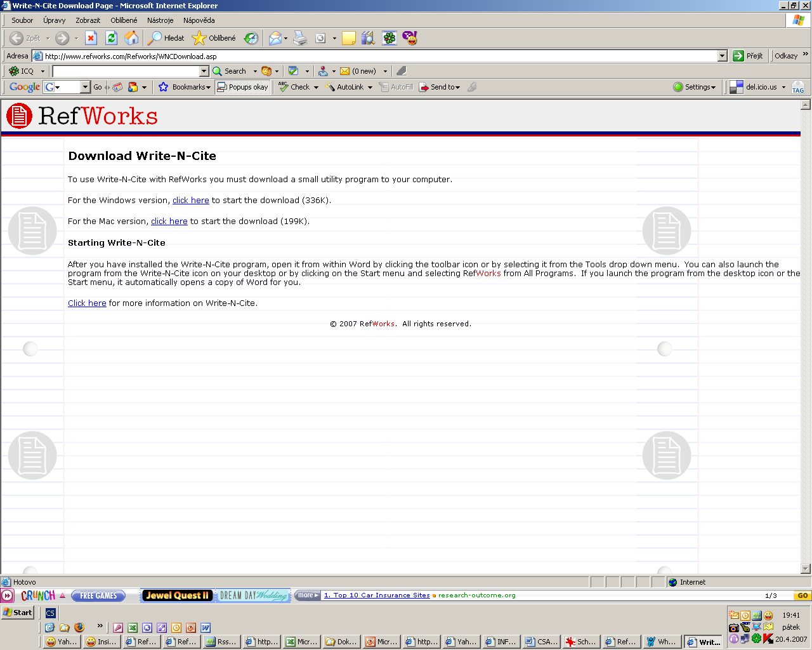The height and width of the screenshot is (650, 812).
Task: Click the Jewel Quest II banner
Action: coord(176,595)
